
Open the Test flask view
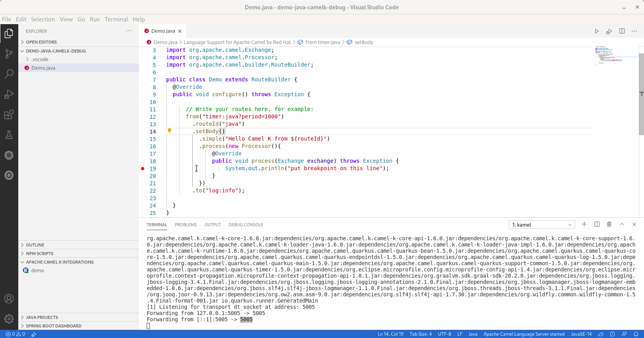coord(9,135)
